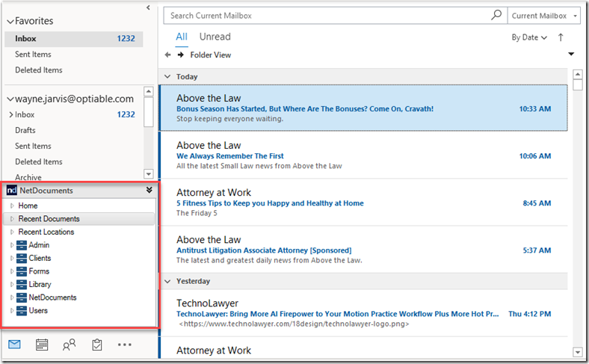The width and height of the screenshot is (589, 364).
Task: Click the Library cabinet icon
Action: [22, 284]
